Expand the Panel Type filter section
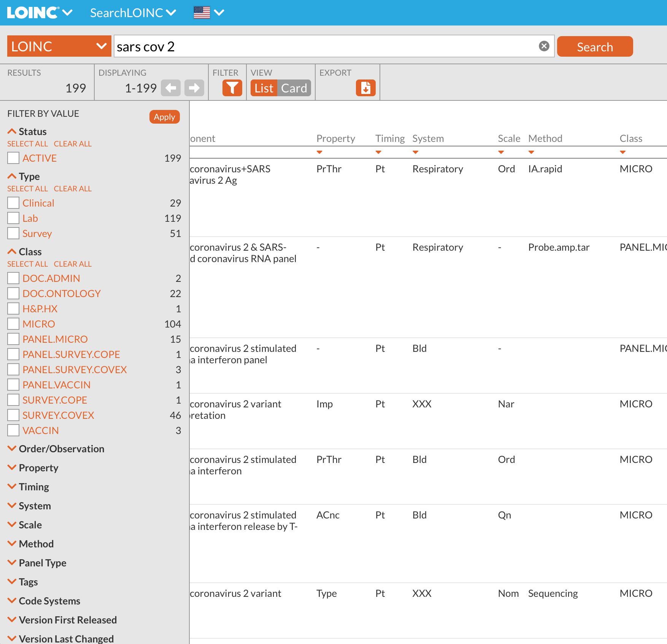 click(x=37, y=563)
